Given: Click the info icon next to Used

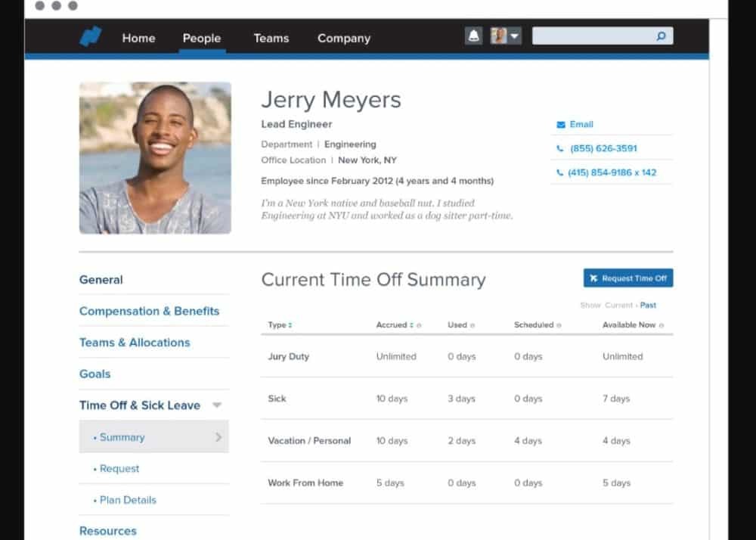Looking at the screenshot, I should 472,325.
